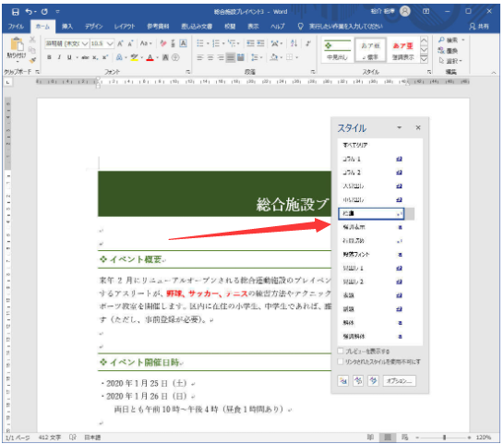Click the Paste (貼り付け) clipboard icon

click(x=17, y=44)
